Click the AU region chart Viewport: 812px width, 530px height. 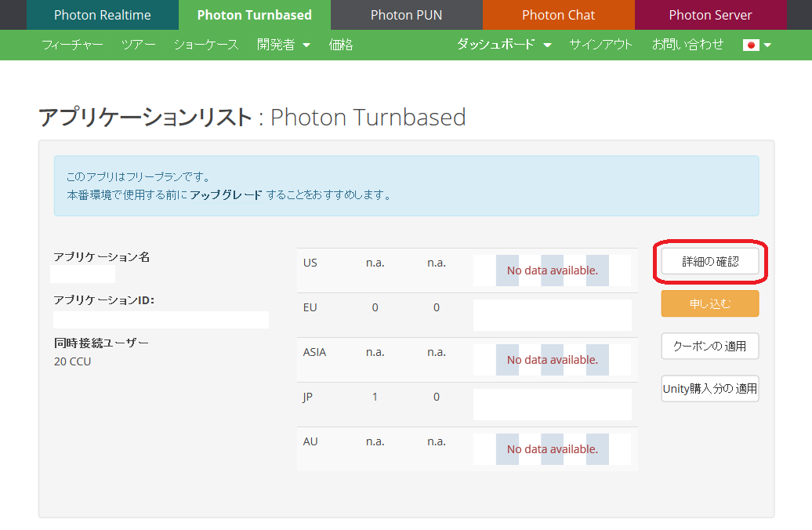(552, 449)
